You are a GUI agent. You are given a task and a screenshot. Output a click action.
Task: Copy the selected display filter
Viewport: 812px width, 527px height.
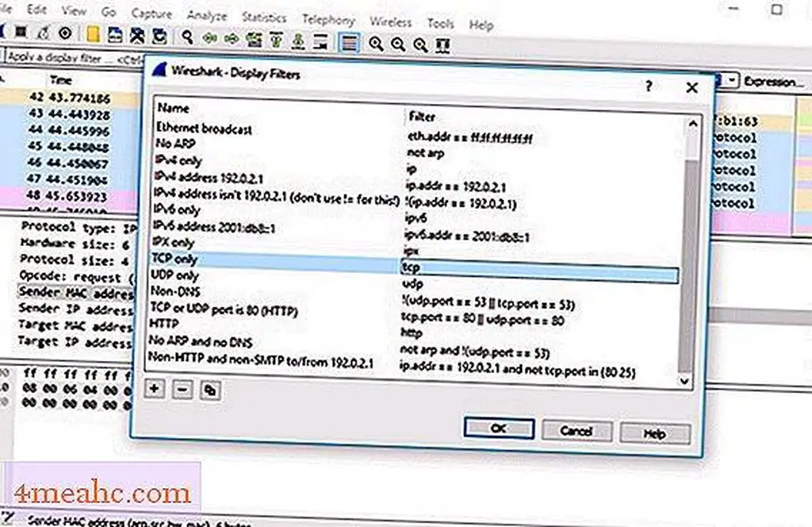click(210, 390)
